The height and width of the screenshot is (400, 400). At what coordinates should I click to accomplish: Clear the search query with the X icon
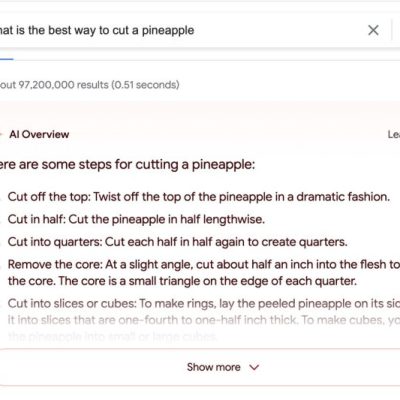tap(373, 30)
